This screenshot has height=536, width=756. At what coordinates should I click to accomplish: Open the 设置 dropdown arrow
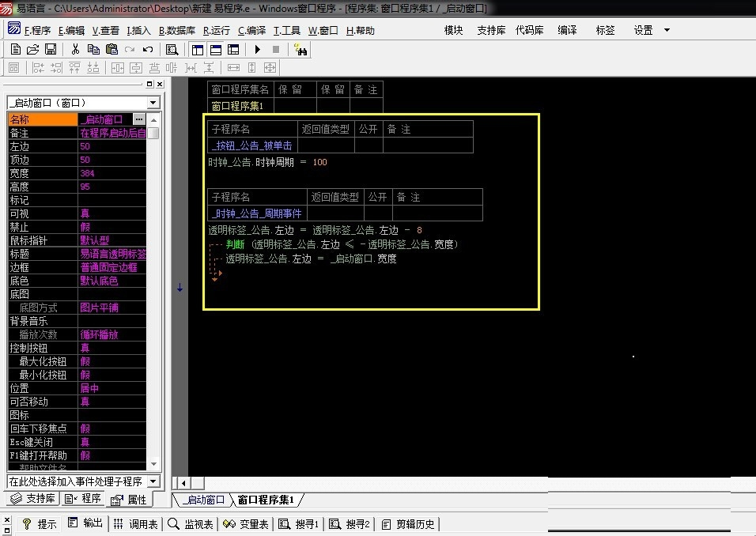pos(667,31)
